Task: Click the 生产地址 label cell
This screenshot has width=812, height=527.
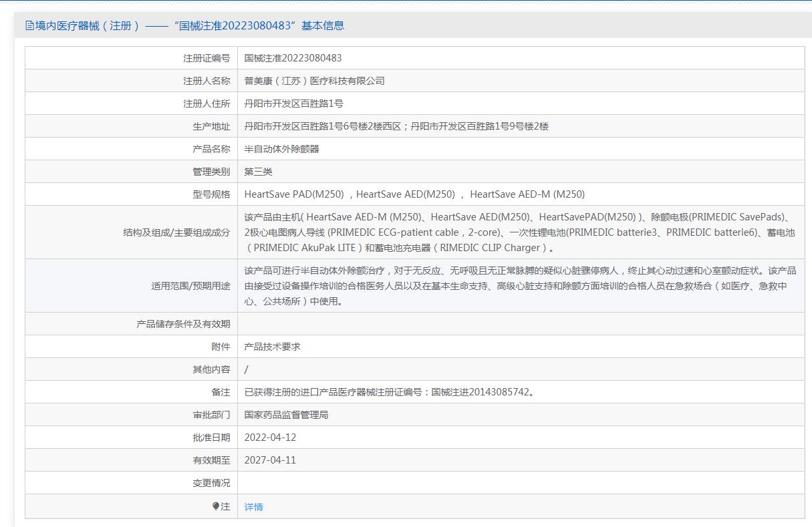Action: 131,126
